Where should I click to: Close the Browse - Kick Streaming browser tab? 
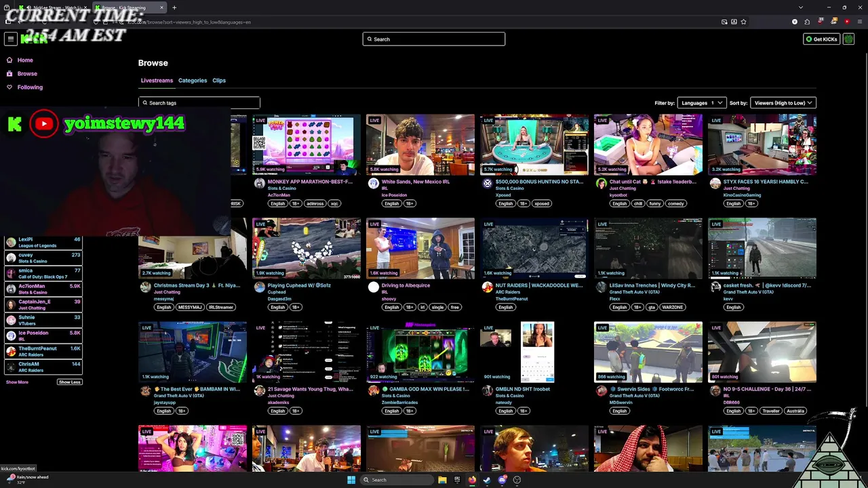(161, 7)
